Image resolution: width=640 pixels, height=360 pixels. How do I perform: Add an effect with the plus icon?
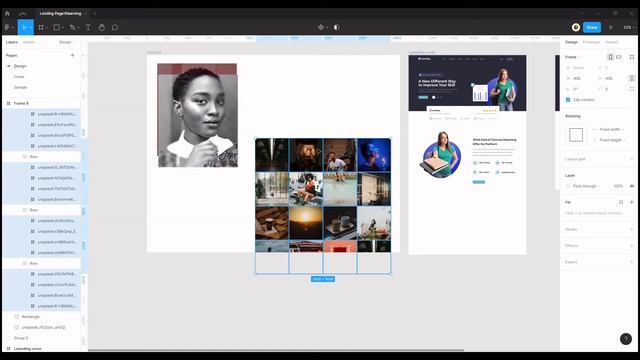click(x=632, y=246)
